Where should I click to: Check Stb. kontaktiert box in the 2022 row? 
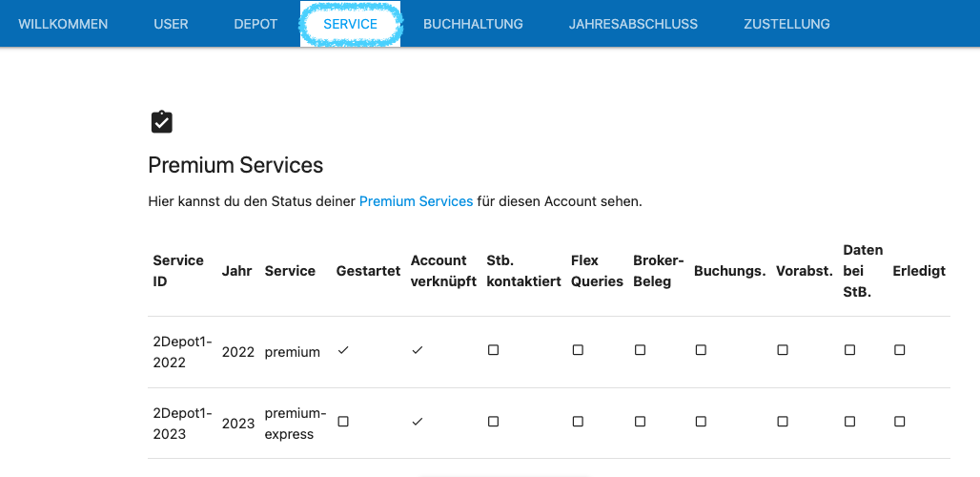[x=493, y=350]
